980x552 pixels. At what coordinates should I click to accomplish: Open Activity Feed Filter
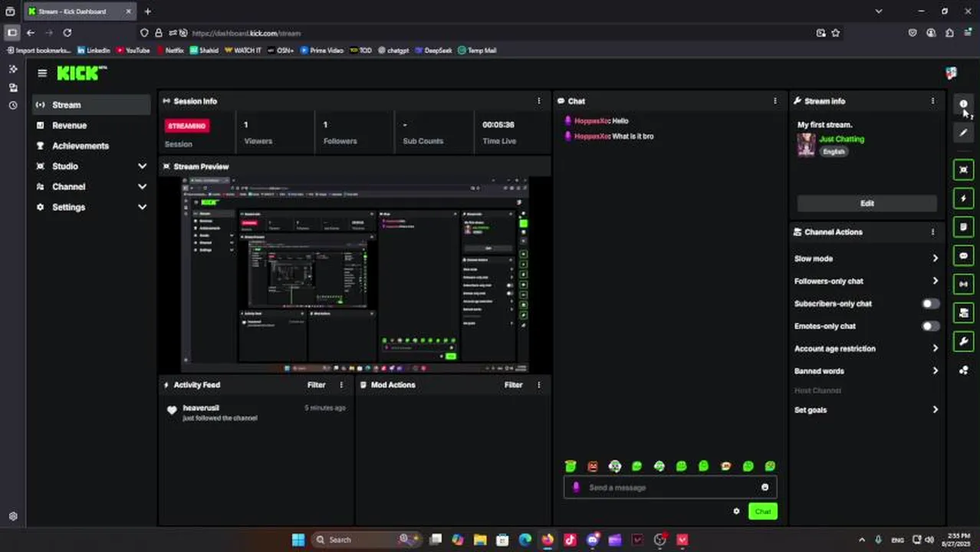click(316, 385)
